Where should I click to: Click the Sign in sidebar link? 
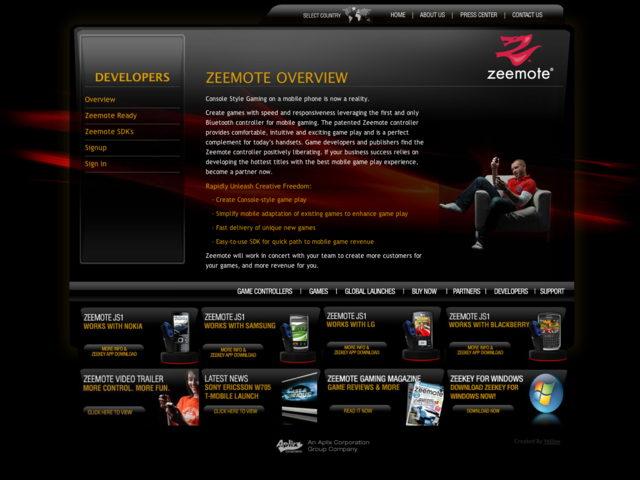pos(96,164)
